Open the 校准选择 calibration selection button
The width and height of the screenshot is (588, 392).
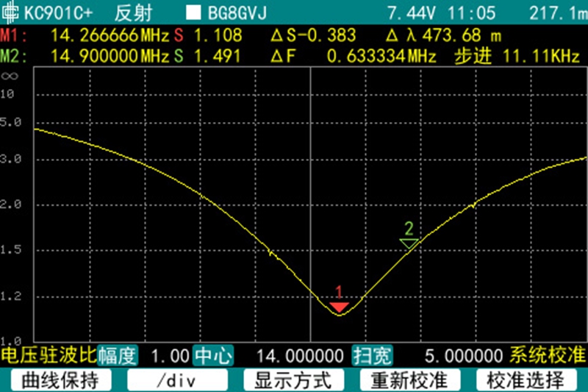click(x=526, y=380)
